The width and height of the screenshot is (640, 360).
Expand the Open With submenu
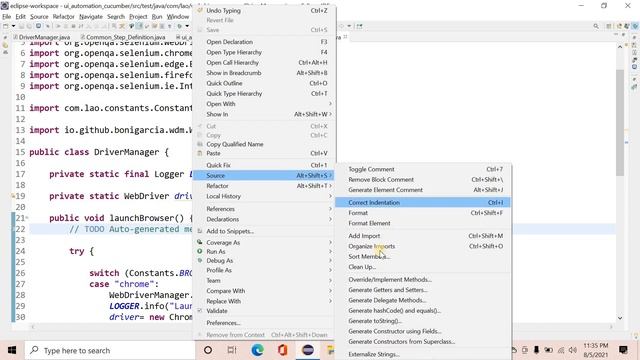pos(330,104)
